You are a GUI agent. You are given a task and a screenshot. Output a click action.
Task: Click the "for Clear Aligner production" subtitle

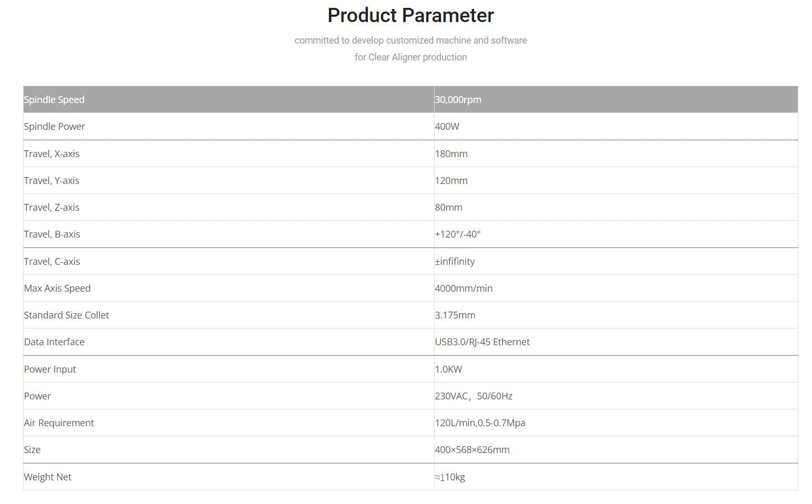coord(410,57)
